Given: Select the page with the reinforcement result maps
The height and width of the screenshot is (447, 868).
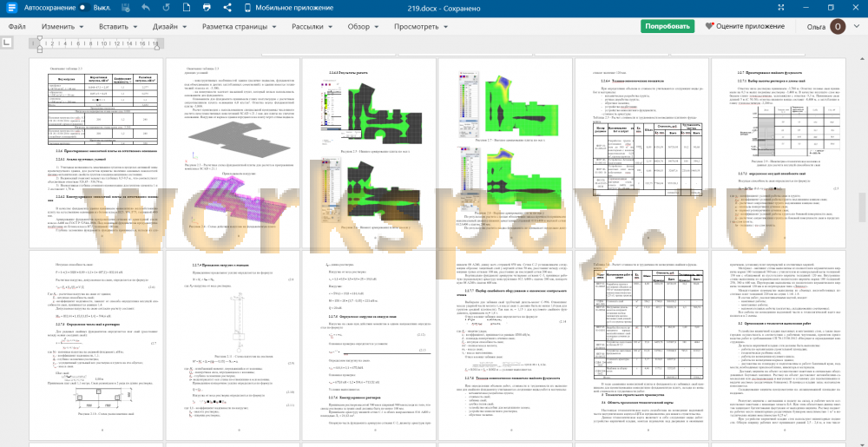Looking at the screenshot, I should click(369, 152).
